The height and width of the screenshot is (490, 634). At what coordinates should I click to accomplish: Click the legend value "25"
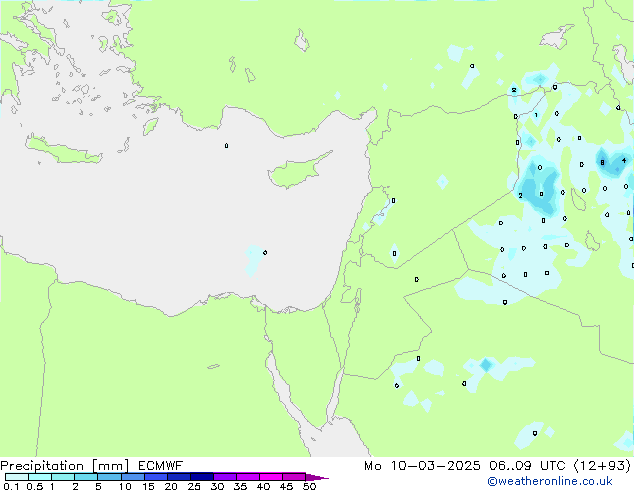194,486
